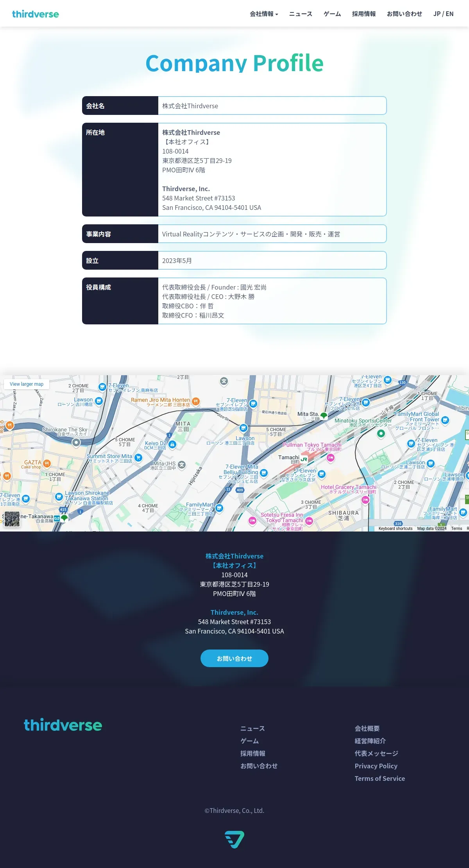Click the Thirdverse emblem icon at page bottom
469x868 pixels.
click(x=234, y=839)
